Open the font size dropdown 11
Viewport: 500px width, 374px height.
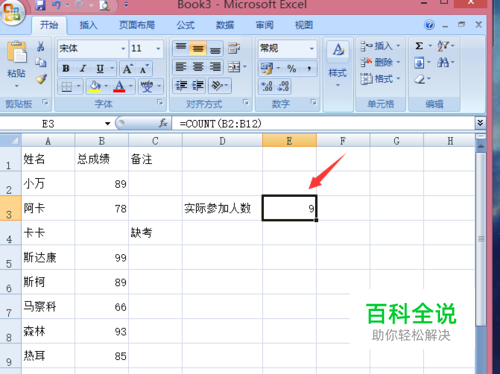coord(158,49)
